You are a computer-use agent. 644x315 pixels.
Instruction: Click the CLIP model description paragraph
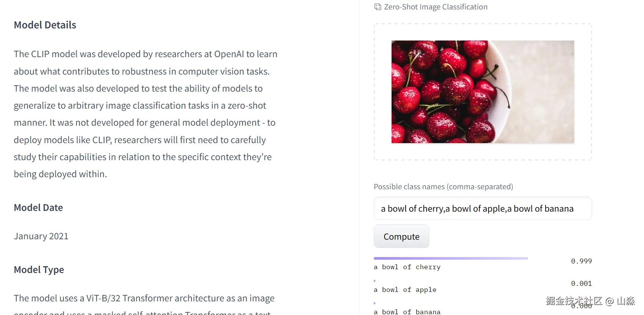point(146,114)
